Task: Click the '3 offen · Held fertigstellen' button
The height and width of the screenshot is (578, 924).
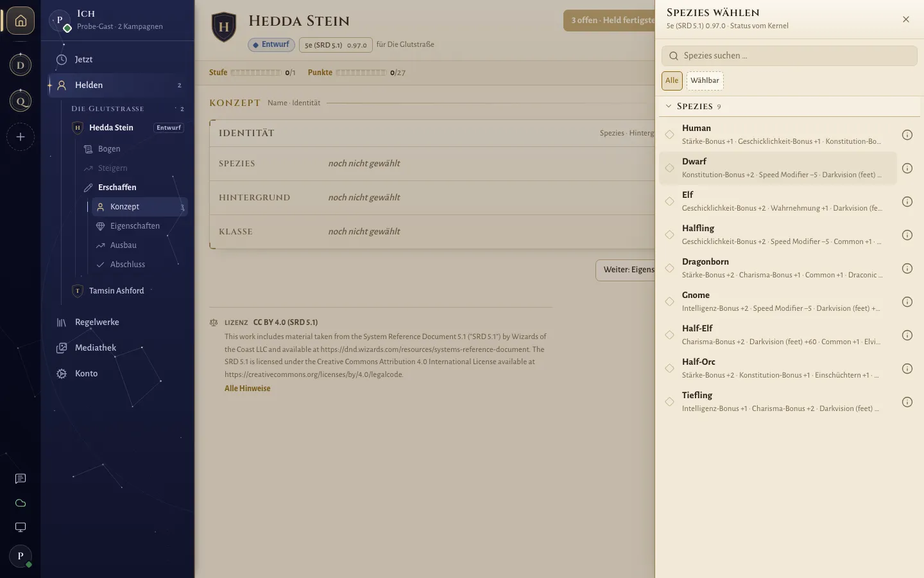Action: tap(610, 21)
